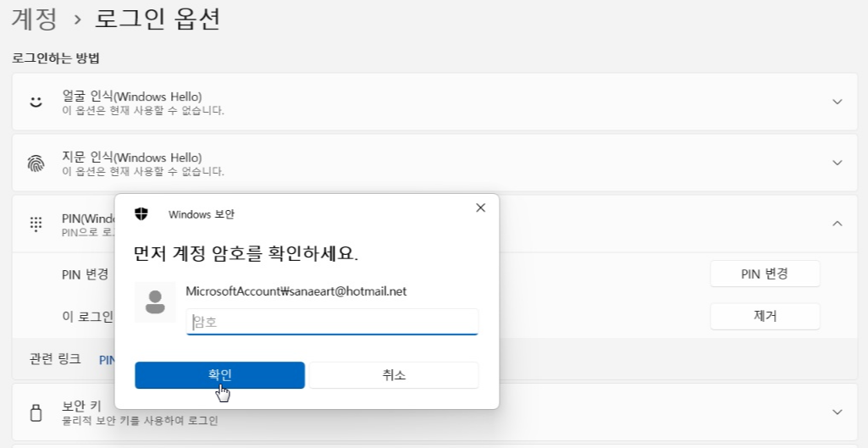Click the PIN 변경 button
The image size is (868, 448).
765,274
